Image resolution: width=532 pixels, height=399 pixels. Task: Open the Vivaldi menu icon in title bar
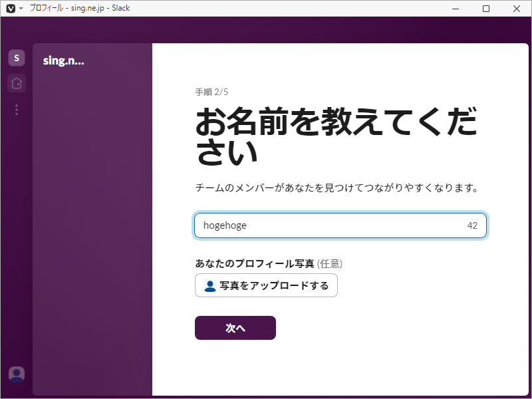[x=11, y=9]
